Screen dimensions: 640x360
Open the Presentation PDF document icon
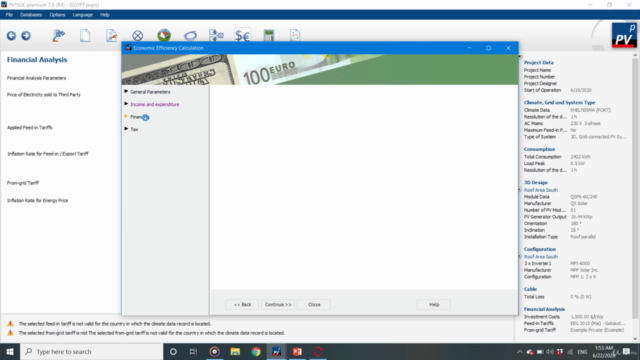[x=295, y=36]
